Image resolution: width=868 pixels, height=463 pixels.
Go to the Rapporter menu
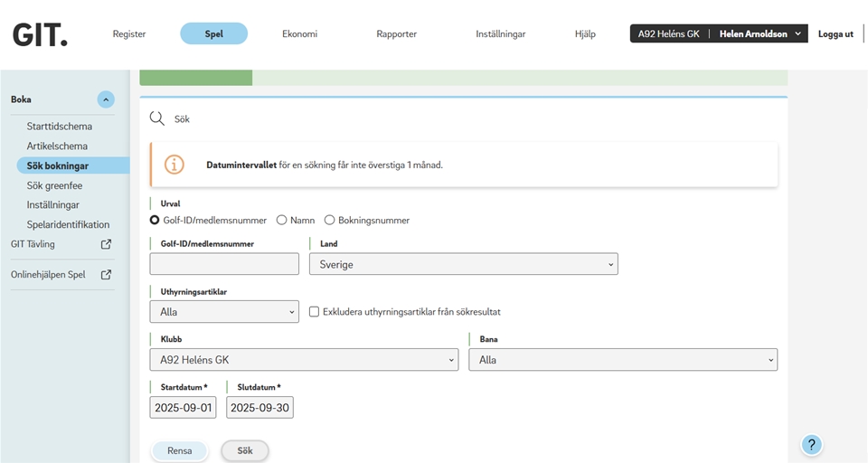pos(396,34)
